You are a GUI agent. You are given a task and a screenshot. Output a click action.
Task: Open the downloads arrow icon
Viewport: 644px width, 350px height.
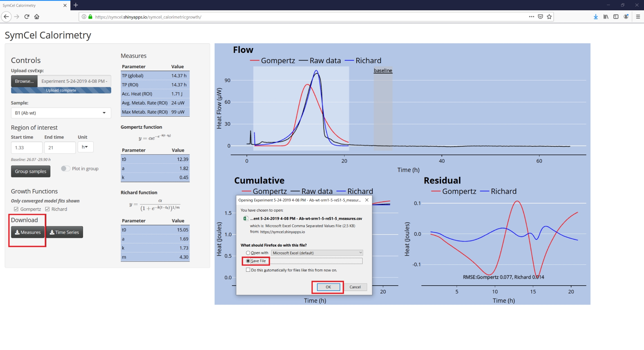[x=596, y=17]
